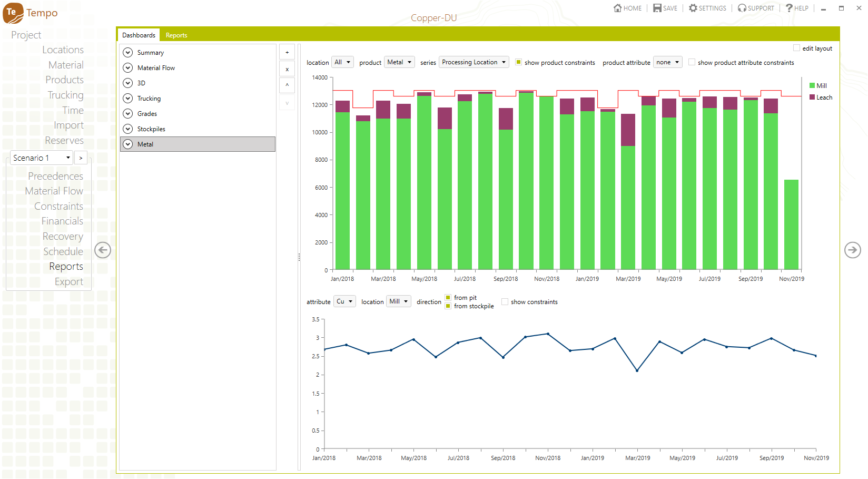Click the Project heading in sidebar
The height and width of the screenshot is (479, 868).
(26, 35)
